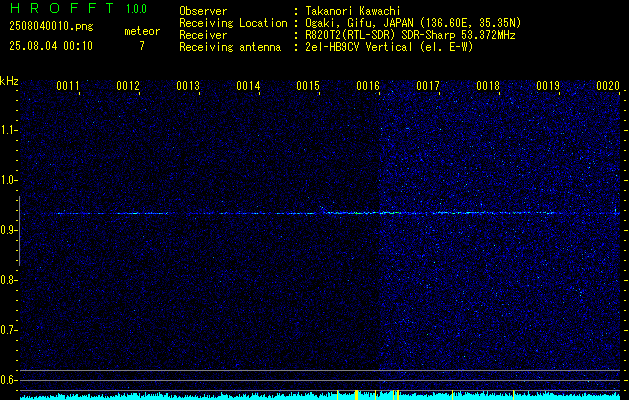The width and height of the screenshot is (629, 400).
Task: Click the HROFFT title text
Action: click(62, 8)
